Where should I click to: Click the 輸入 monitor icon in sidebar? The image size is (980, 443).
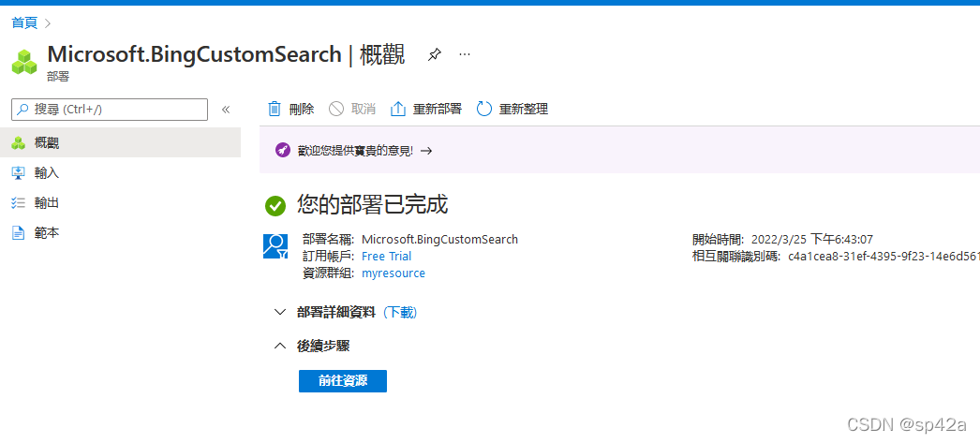tap(18, 172)
